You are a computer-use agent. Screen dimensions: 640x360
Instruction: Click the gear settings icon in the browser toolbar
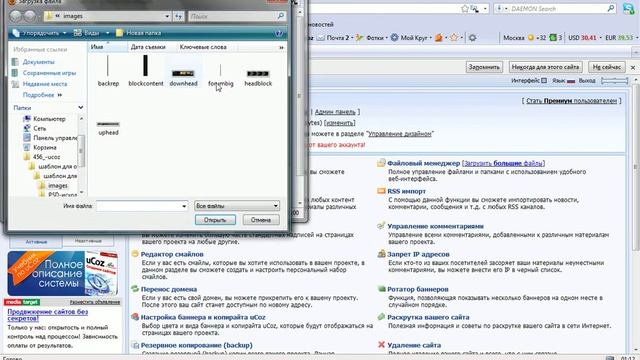[472, 38]
